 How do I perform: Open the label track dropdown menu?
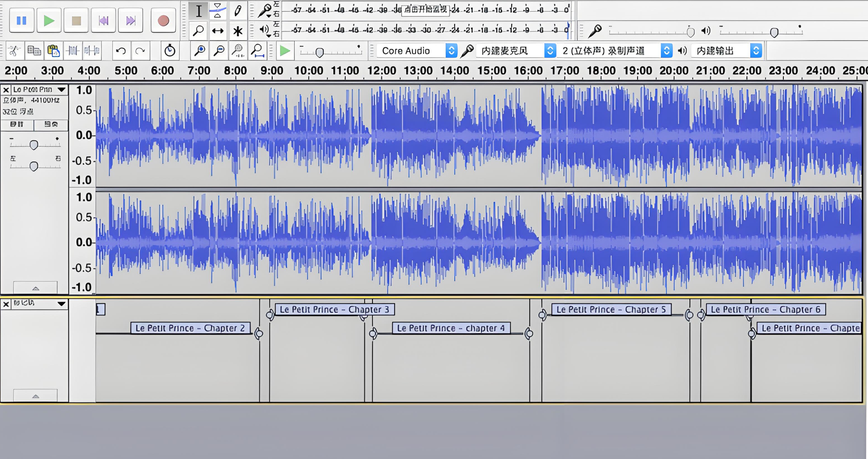point(61,304)
